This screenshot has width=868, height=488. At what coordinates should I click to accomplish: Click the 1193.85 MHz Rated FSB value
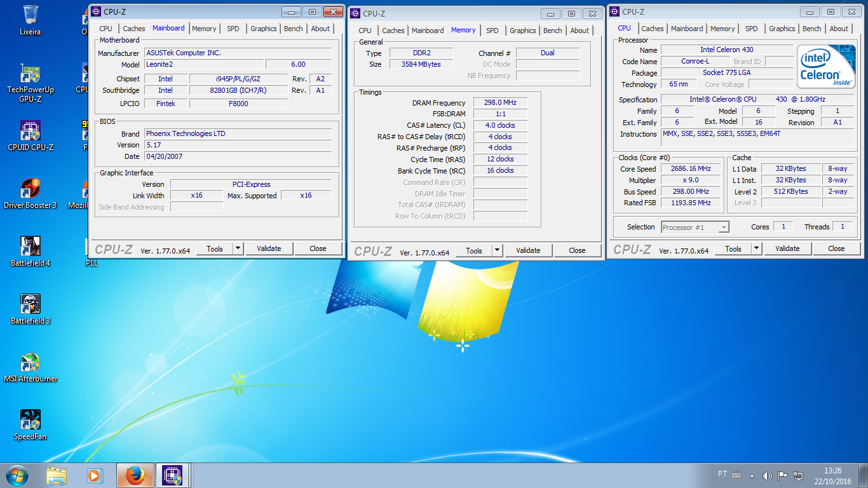690,203
